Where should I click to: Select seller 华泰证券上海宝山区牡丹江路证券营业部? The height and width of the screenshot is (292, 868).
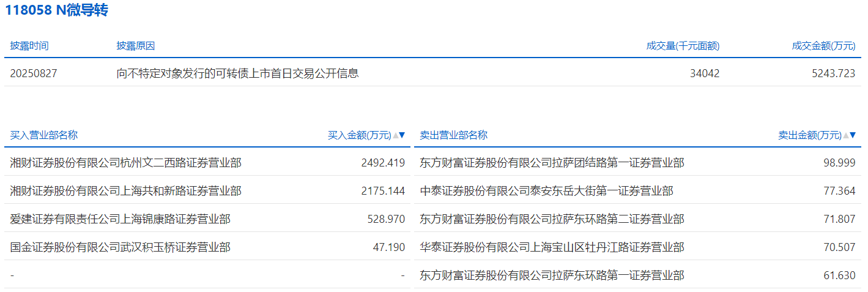[x=552, y=247]
